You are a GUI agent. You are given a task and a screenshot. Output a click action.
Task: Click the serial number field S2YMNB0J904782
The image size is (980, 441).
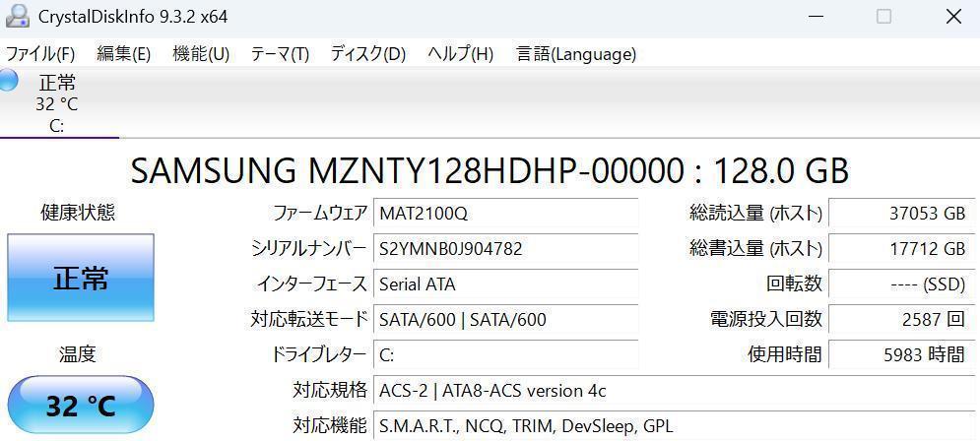[x=505, y=249]
